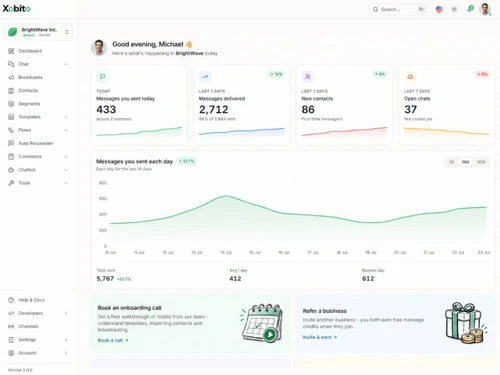This screenshot has height=375, width=500.
Task: Select the 7d range tab
Action: click(451, 162)
